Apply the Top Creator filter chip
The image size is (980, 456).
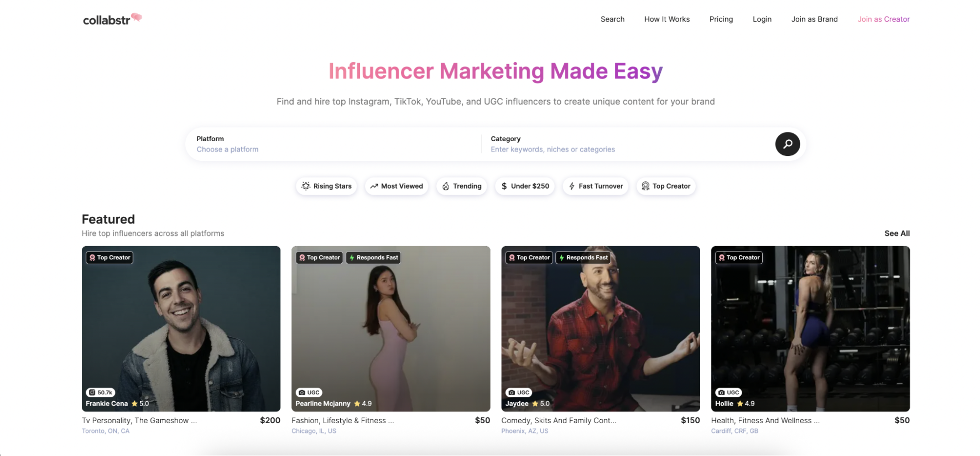(666, 186)
